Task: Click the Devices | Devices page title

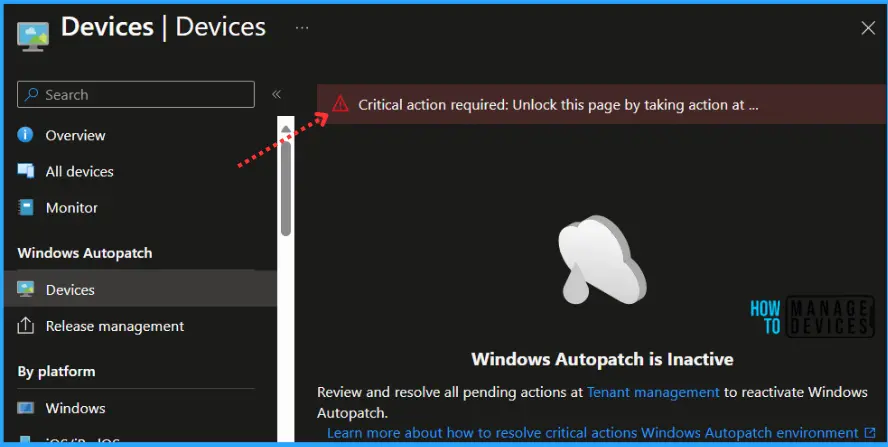Action: [x=163, y=27]
